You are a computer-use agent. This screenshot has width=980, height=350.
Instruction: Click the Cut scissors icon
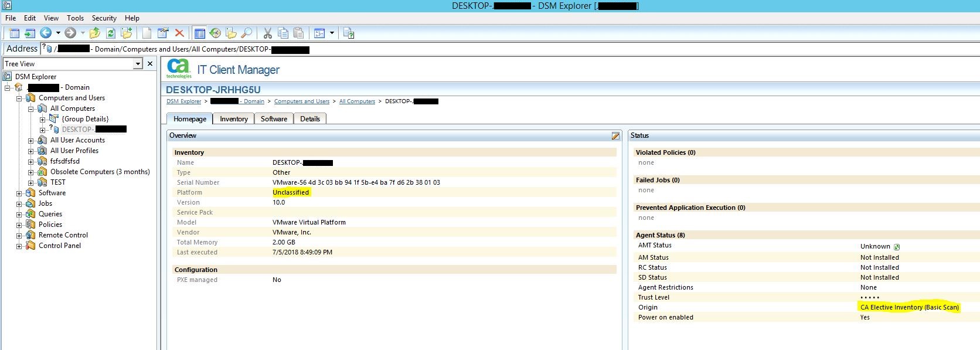coord(267,33)
